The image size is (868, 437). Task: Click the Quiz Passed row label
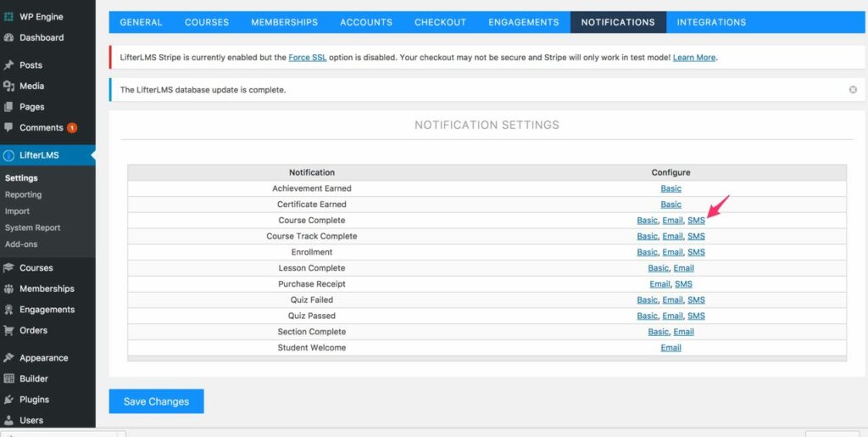tap(312, 317)
